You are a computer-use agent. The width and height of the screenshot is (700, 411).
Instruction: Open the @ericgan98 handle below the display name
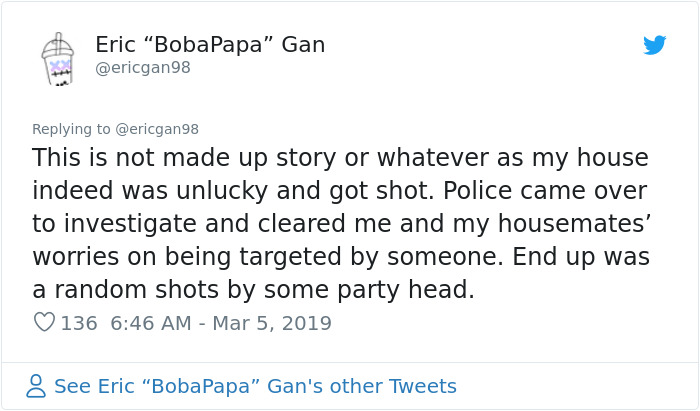[x=143, y=68]
